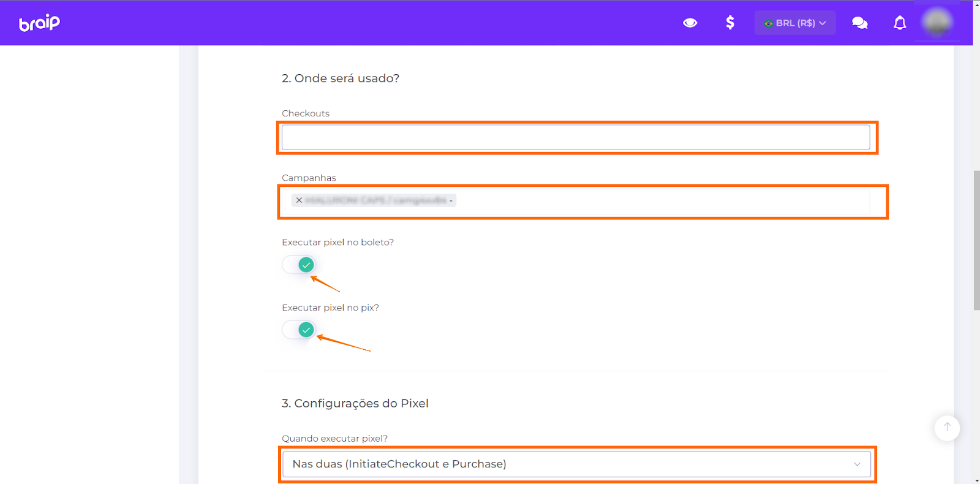Toggle Executar pixel no pix switch
980x484 pixels.
299,330
